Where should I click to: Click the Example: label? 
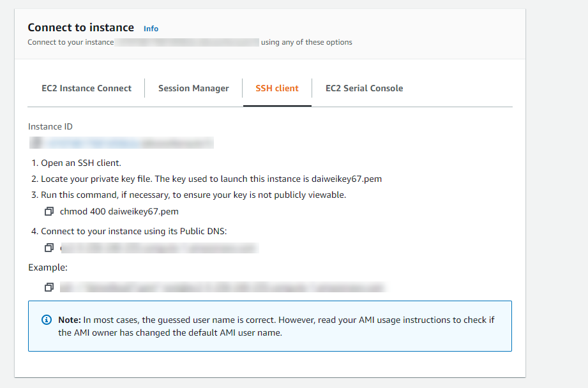tap(48, 268)
